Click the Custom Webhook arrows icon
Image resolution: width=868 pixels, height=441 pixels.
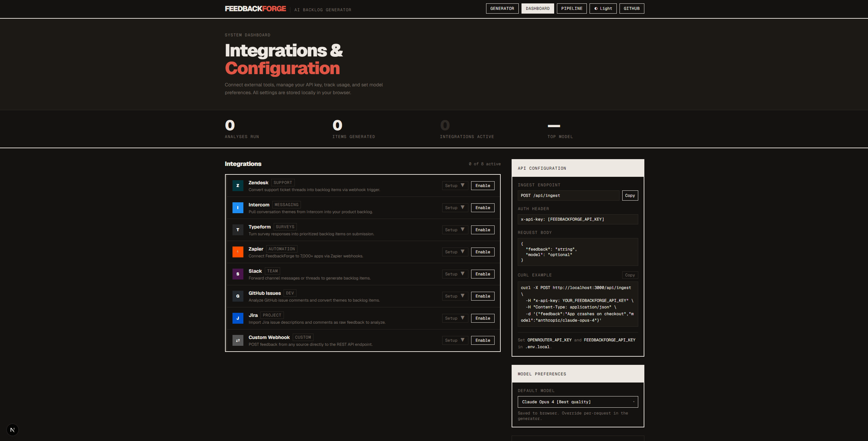pyautogui.click(x=238, y=340)
